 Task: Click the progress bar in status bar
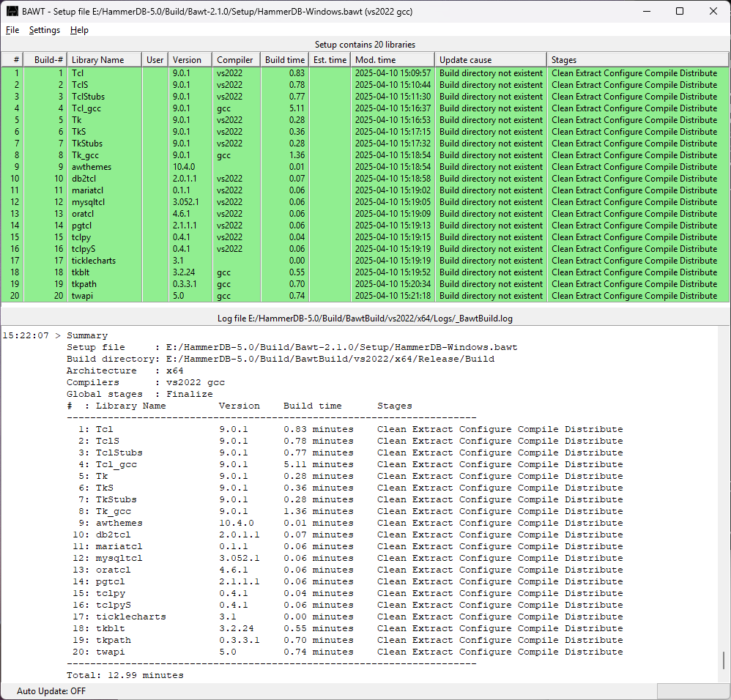point(693,691)
